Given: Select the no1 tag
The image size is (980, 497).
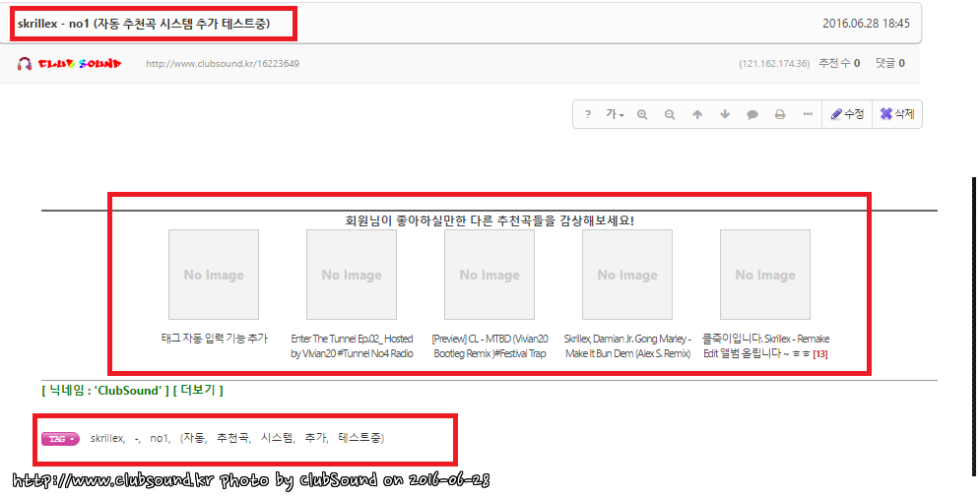Looking at the screenshot, I should click(x=160, y=438).
